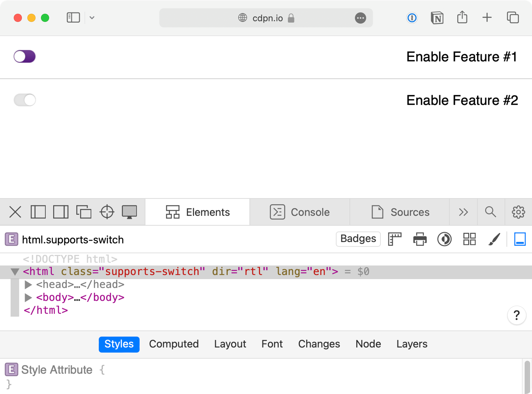This screenshot has height=394, width=532.
Task: Click the question mark help button
Action: 516,315
